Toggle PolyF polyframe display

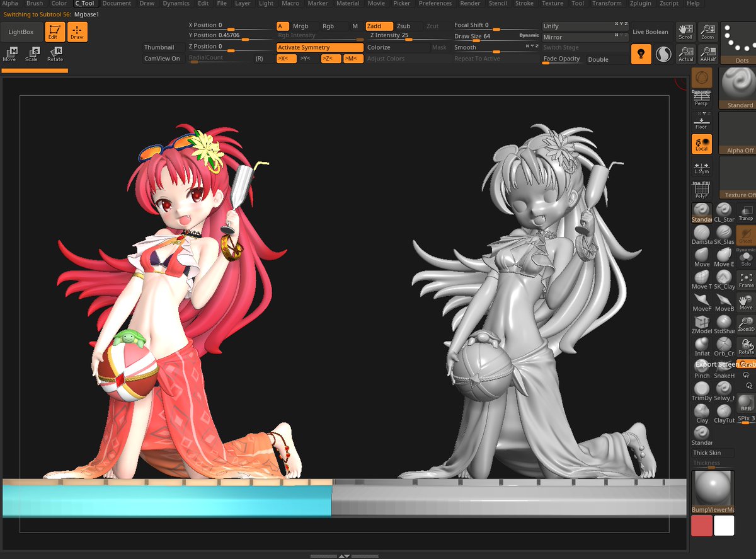tap(701, 190)
